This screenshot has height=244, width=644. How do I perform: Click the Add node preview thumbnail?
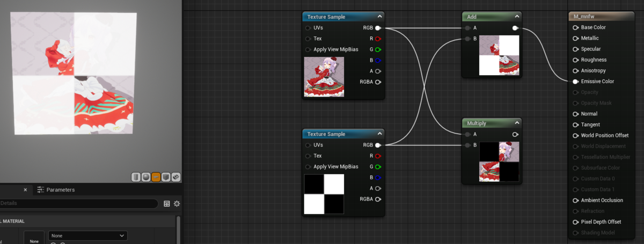pos(499,55)
